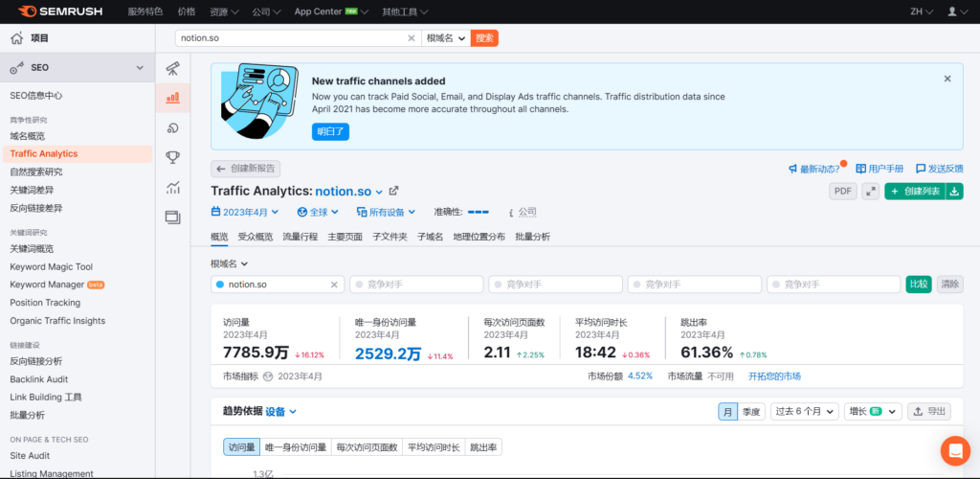Select the 平均访问时长 metric chip

(434, 447)
